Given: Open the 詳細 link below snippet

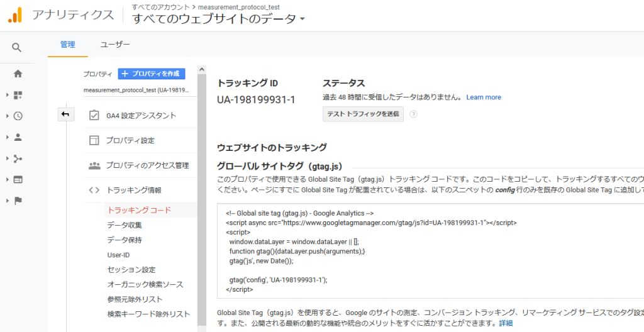Looking at the screenshot, I should 506,323.
